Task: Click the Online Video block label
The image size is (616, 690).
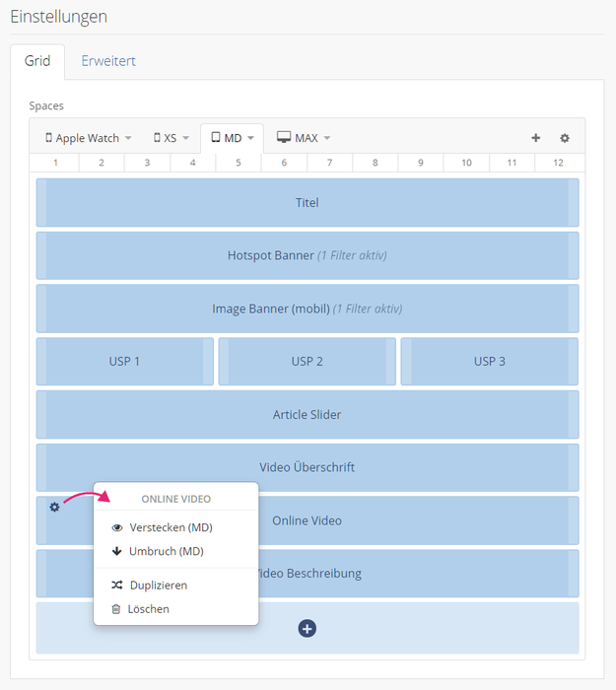Action: point(307,520)
